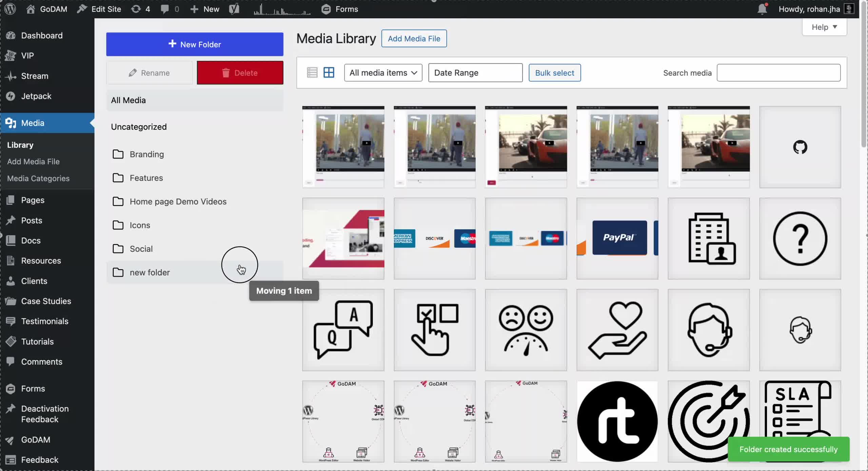Click the New Folder button
868x471 pixels.
click(x=195, y=44)
